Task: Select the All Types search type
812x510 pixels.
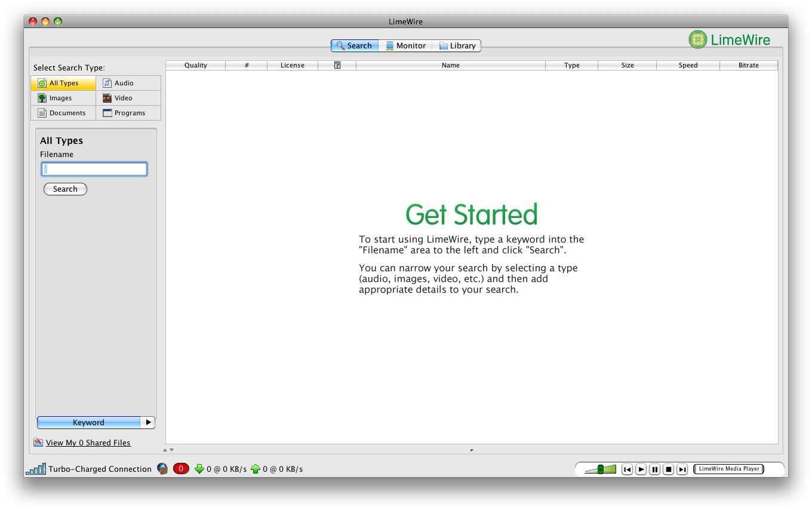Action: pyautogui.click(x=63, y=83)
